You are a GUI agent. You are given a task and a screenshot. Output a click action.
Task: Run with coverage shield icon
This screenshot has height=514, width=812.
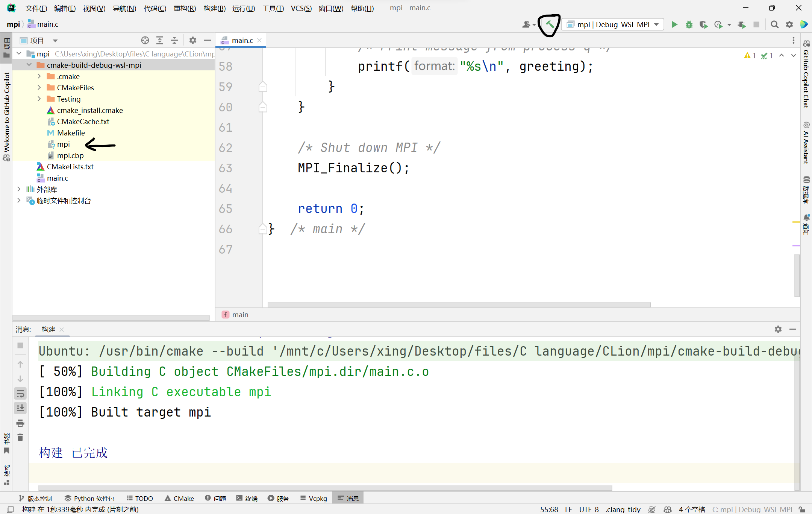pyautogui.click(x=703, y=24)
